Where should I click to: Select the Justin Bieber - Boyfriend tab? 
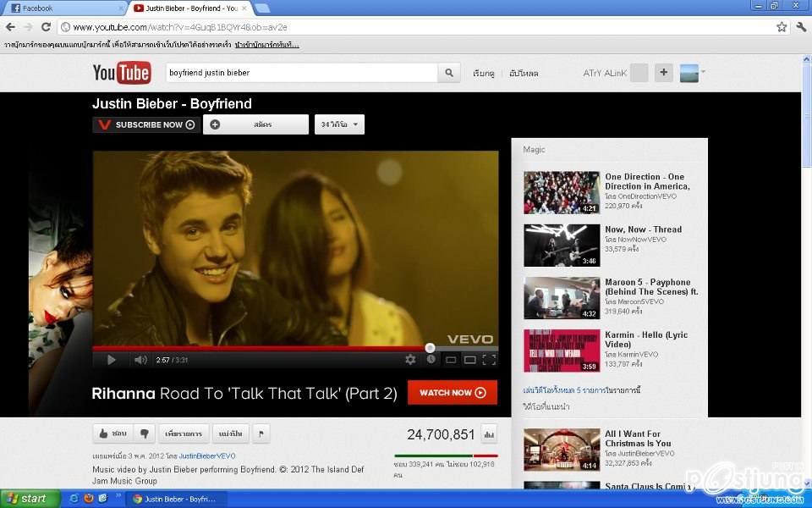pos(190,8)
